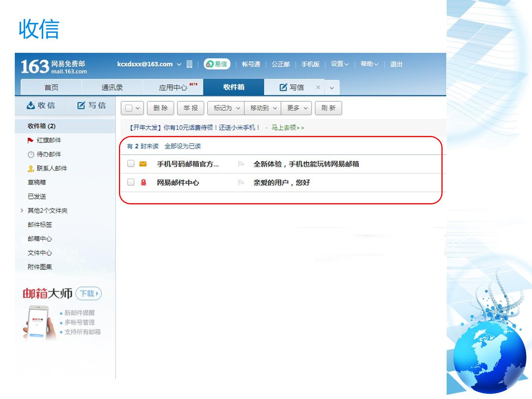Click the 开年大发 promo text
Viewport: 532px width, 399px height.
(194, 128)
